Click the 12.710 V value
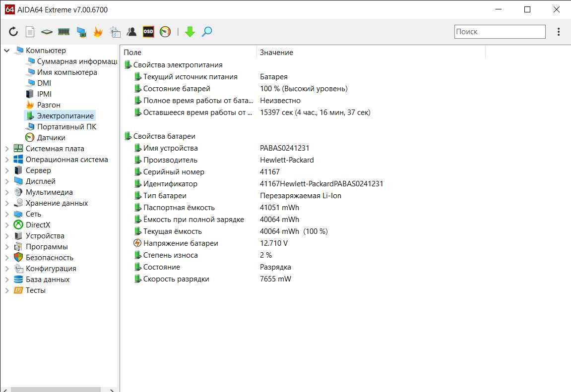The image size is (571, 392). pos(274,243)
